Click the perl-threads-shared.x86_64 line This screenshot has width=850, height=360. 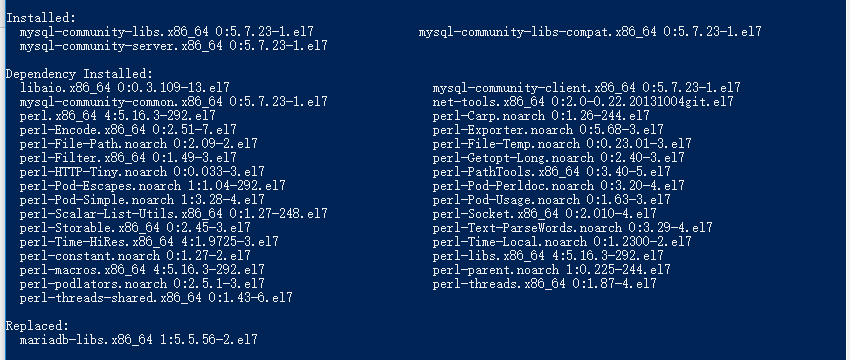pos(156,298)
